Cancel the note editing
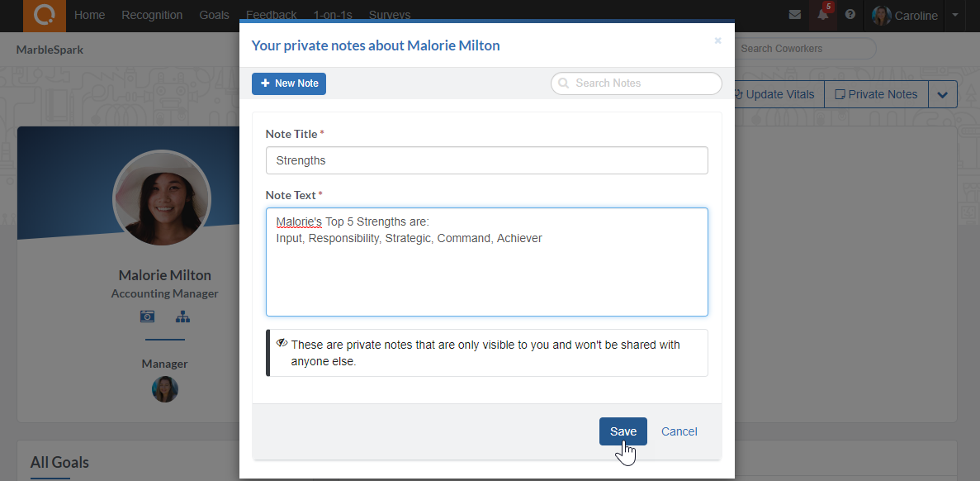The image size is (980, 481). (x=679, y=431)
